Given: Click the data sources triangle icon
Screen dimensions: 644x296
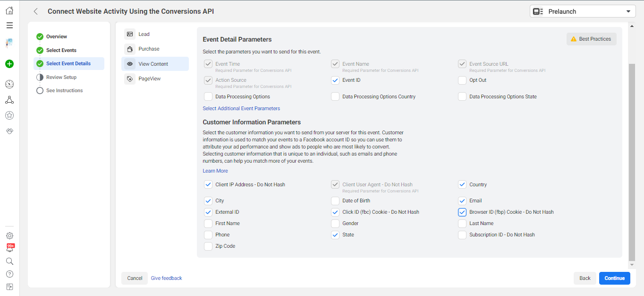Looking at the screenshot, I should 9,100.
